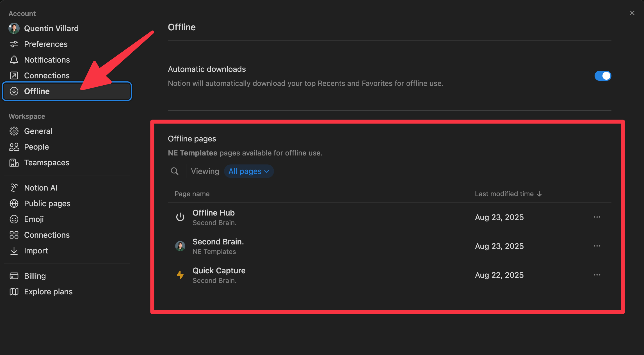
Task: Click the Offline Hub power icon
Action: coord(180,217)
